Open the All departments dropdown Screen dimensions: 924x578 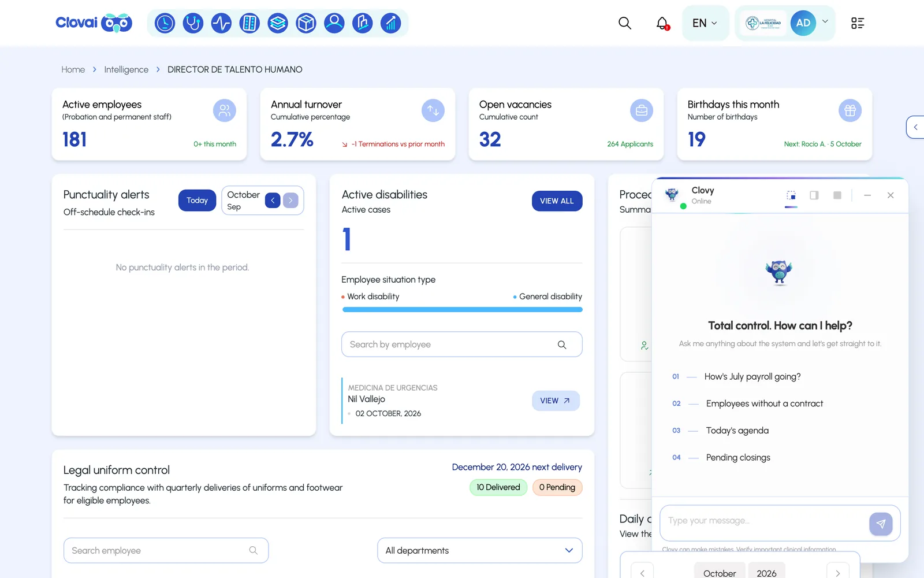[480, 550]
